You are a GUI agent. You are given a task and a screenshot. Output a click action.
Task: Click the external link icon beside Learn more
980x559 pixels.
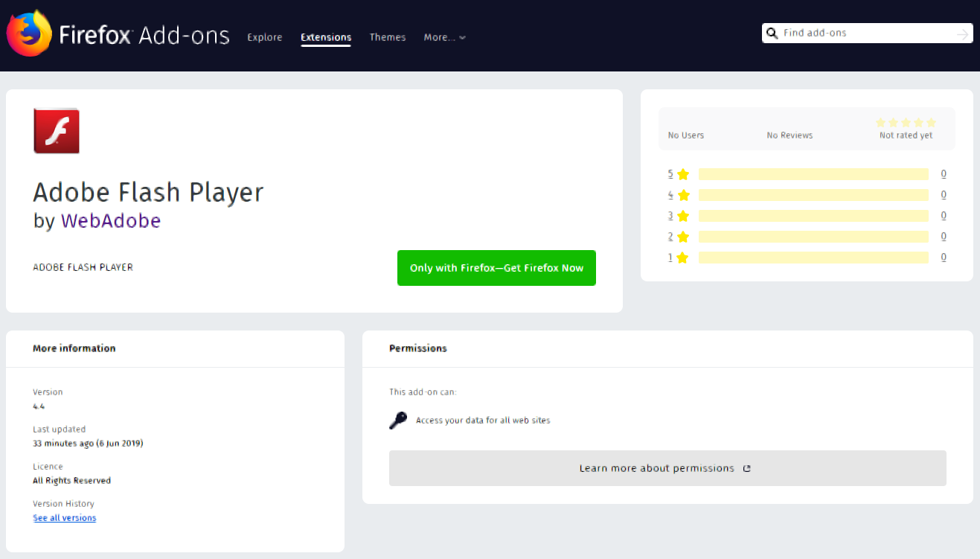747,469
